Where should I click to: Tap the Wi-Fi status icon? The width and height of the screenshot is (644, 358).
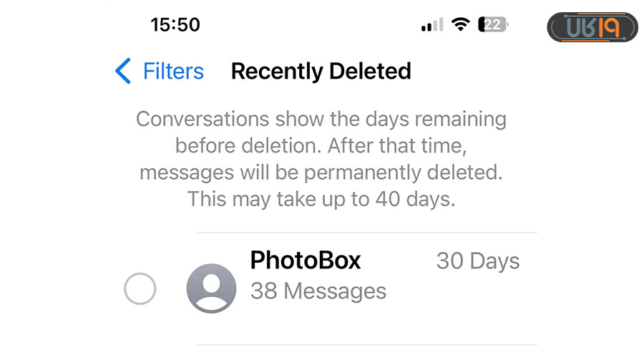tap(461, 24)
